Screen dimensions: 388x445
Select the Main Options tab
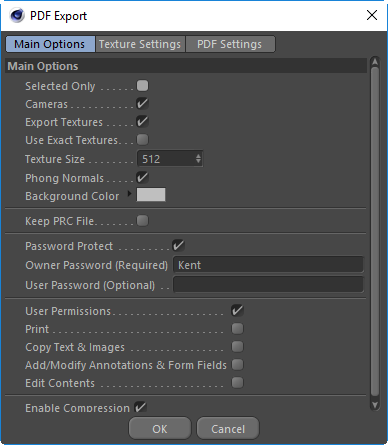click(x=50, y=44)
